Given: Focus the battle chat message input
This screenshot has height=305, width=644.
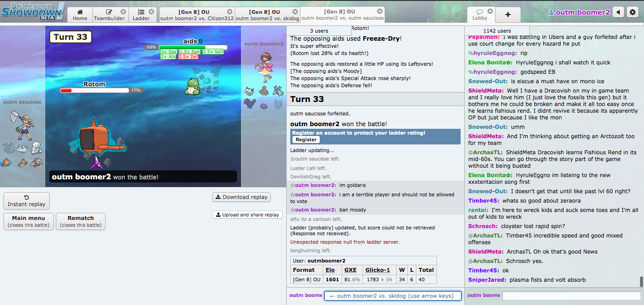Looking at the screenshot, I should click(x=392, y=296).
